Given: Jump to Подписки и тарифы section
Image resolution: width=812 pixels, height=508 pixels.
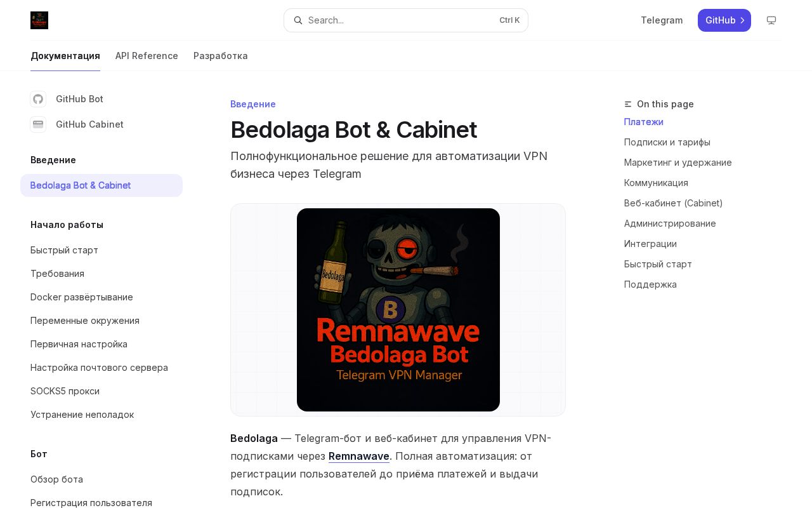Looking at the screenshot, I should 667,142.
